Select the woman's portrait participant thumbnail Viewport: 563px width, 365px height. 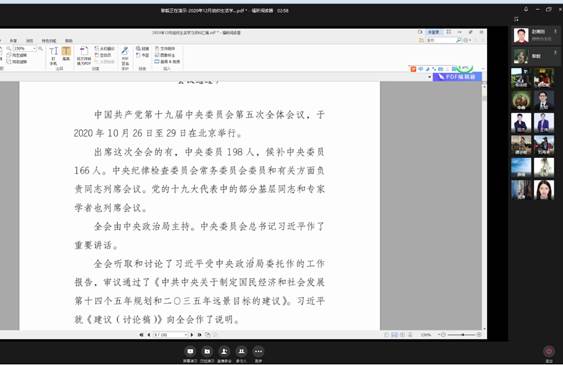[x=544, y=189]
